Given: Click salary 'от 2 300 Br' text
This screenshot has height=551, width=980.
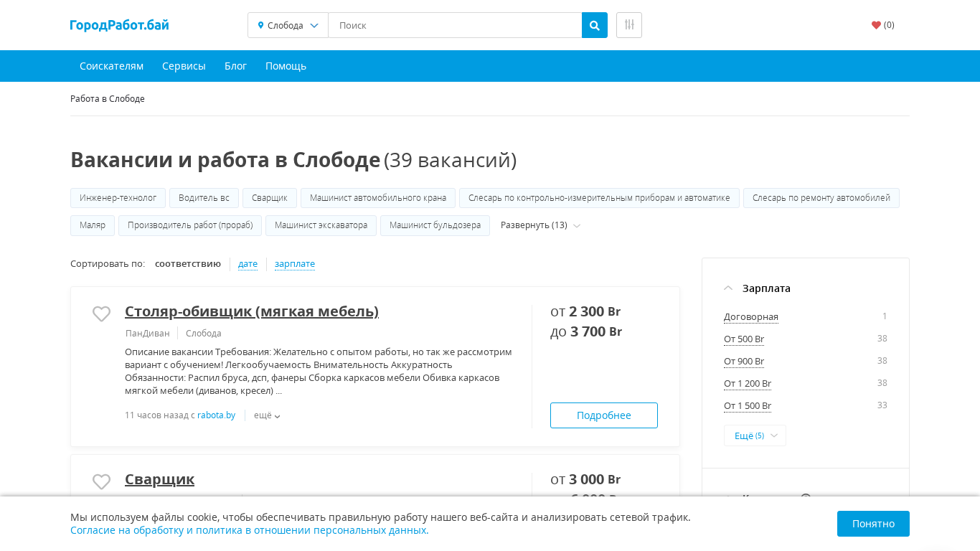Looking at the screenshot, I should pos(585,311).
